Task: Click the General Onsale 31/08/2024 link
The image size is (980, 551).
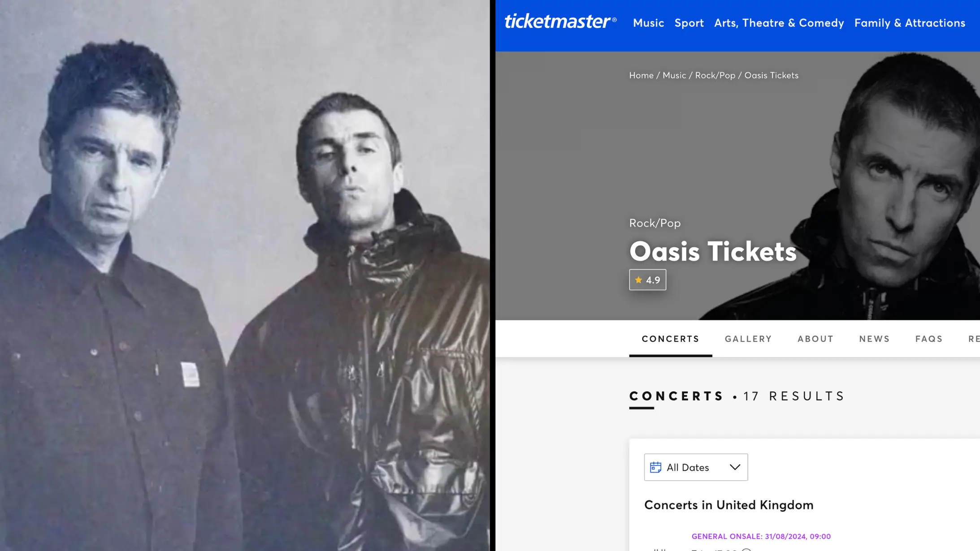Action: [761, 536]
